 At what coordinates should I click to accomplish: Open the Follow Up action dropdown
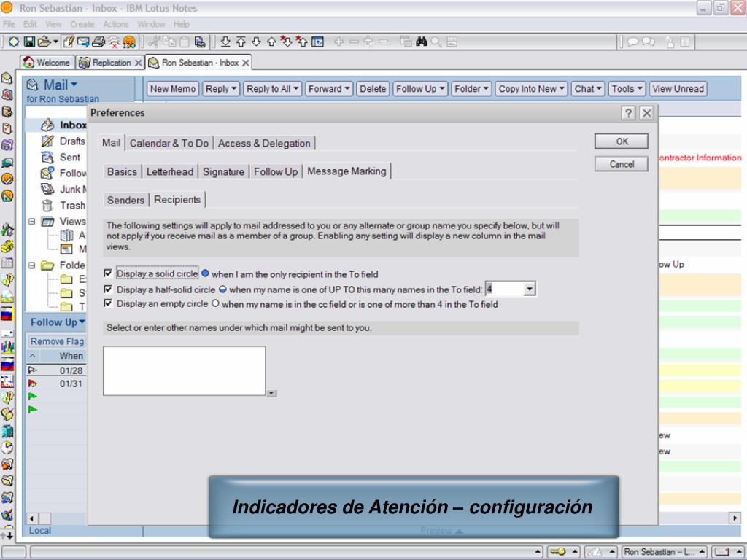pos(420,88)
